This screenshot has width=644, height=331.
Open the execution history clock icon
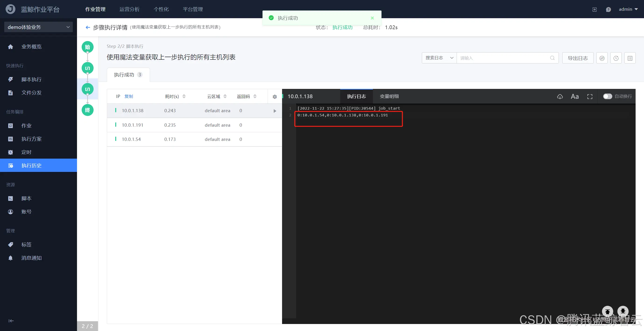click(616, 58)
